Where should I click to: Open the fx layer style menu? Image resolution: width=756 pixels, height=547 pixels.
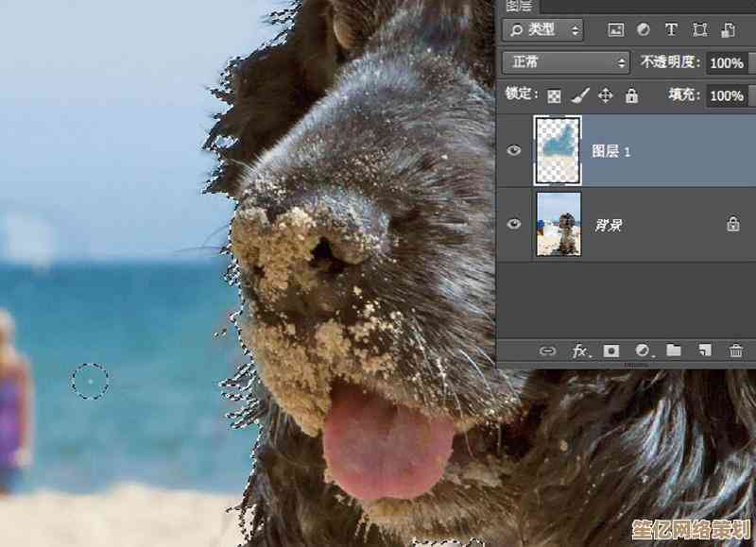(x=579, y=350)
